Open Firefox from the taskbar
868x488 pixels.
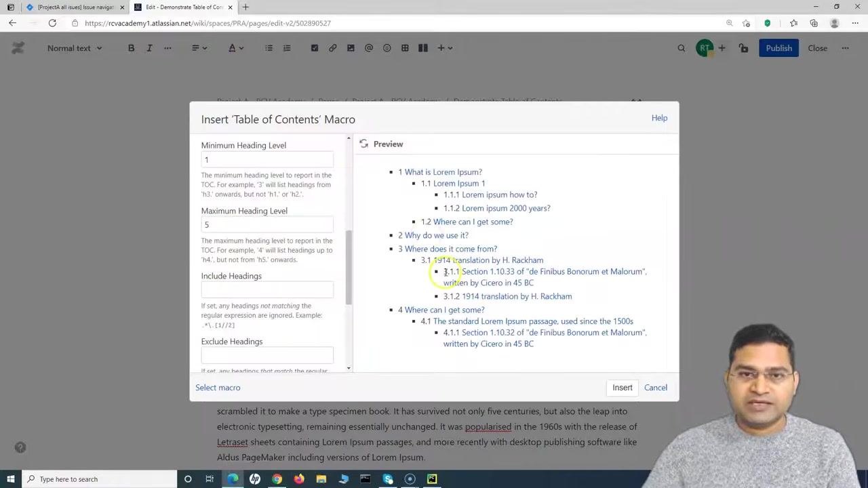pos(299,479)
